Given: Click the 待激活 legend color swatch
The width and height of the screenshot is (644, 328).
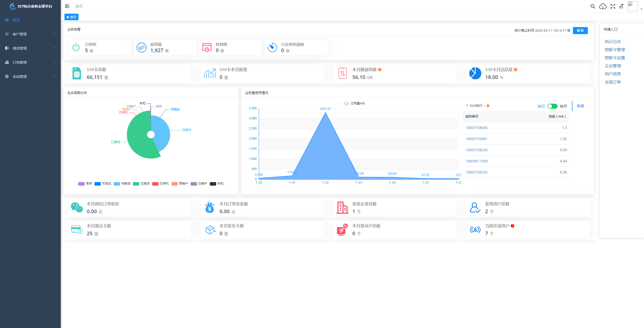Looking at the screenshot, I should coord(117,184).
